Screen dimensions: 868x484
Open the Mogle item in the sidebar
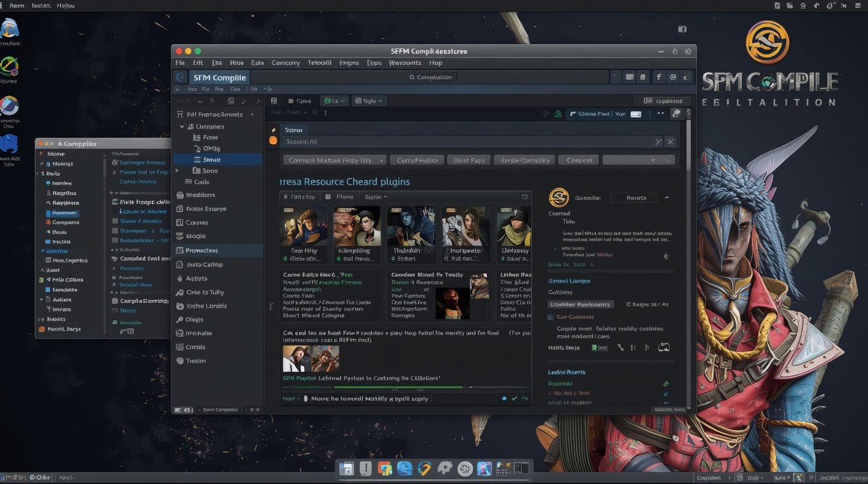(196, 236)
